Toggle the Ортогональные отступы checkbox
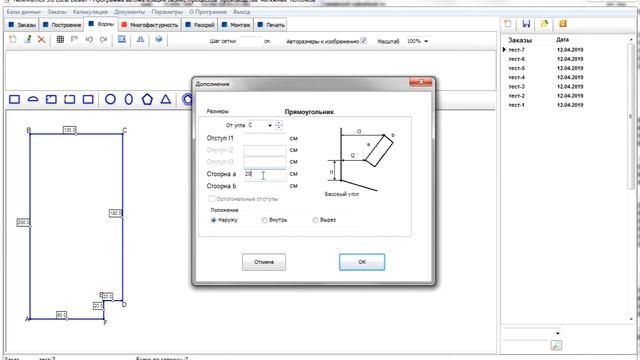The height and width of the screenshot is (360, 640). click(x=211, y=199)
